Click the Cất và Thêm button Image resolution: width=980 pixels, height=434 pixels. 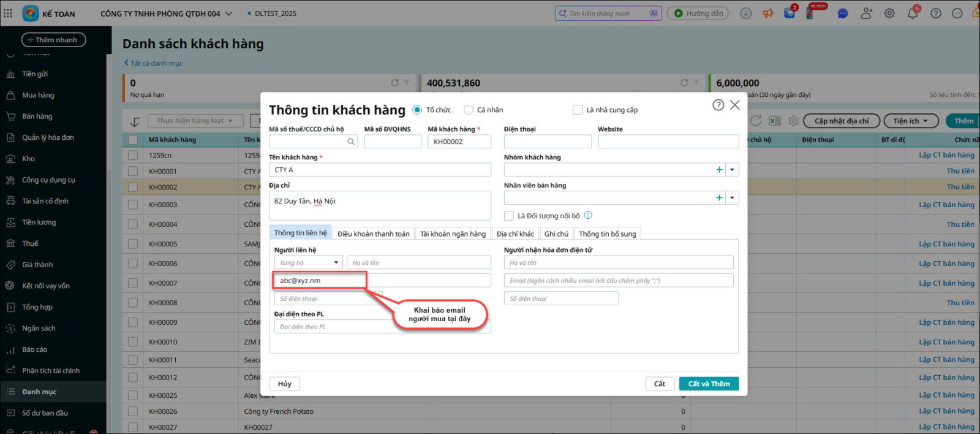click(709, 384)
